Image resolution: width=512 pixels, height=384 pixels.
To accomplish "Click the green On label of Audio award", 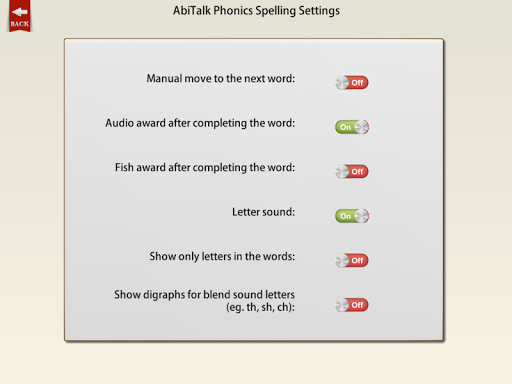I will coord(345,127).
